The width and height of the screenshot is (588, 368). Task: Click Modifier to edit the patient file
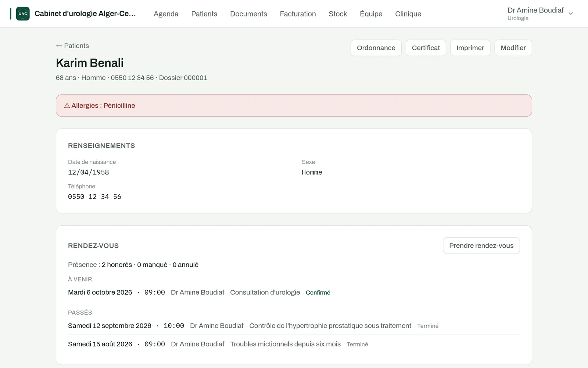click(513, 48)
